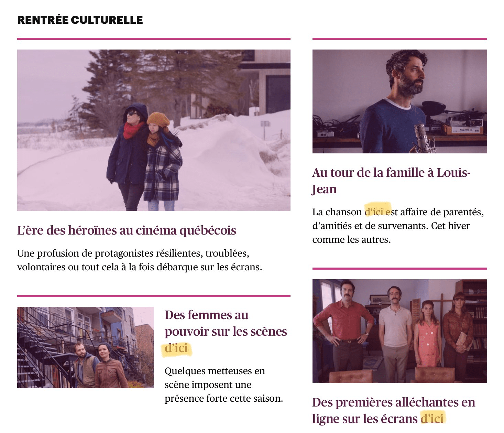Open 'Des femmes au pouvoir sur les scènes' headline
The image size is (504, 433).
click(226, 331)
